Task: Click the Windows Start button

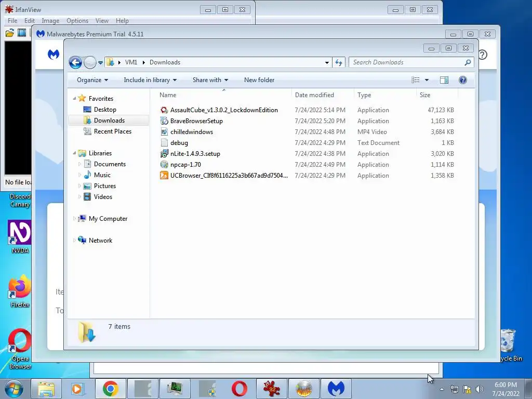Action: coord(14,389)
